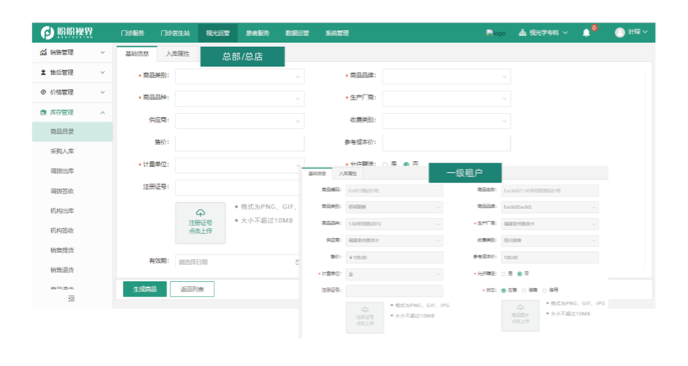Open the 生产厂商 dropdown in tenant panel
Viewport: 688px width, 366px height.
[550, 224]
